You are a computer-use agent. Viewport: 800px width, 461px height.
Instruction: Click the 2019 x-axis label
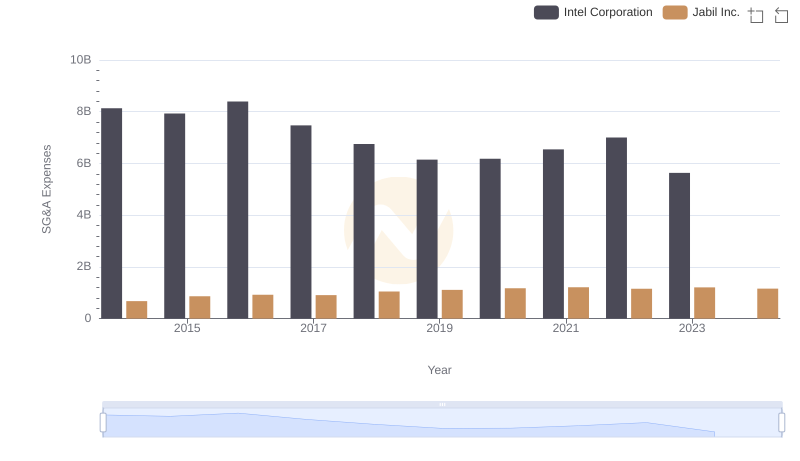(440, 328)
